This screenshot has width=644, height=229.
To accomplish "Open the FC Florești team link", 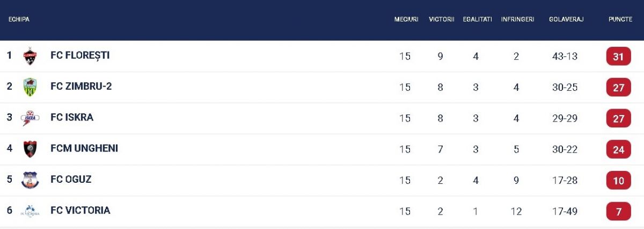I will pyautogui.click(x=80, y=55).
